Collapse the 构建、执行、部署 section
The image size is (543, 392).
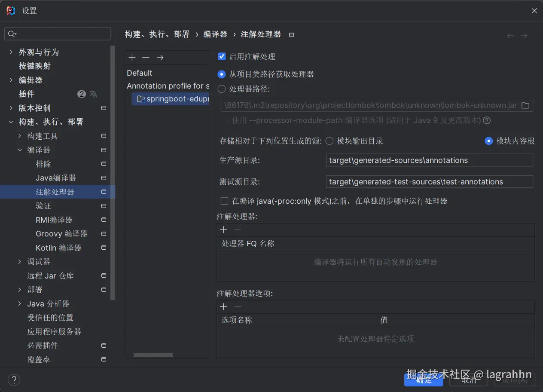coord(11,122)
